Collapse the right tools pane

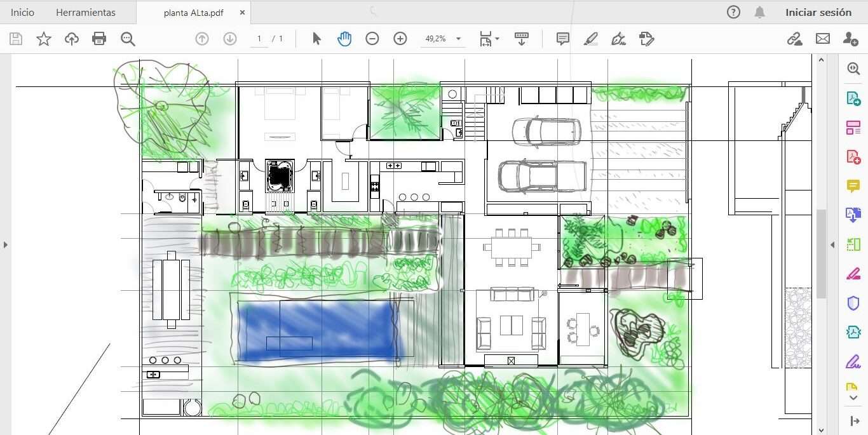pos(832,244)
